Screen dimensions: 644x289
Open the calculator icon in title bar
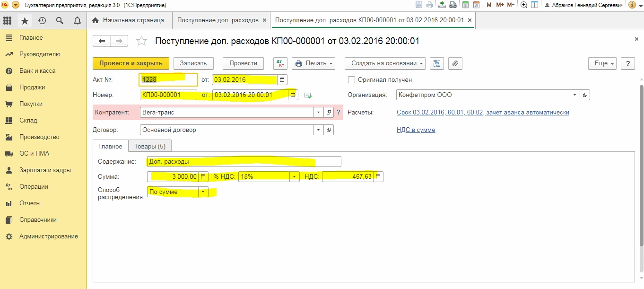point(465,5)
